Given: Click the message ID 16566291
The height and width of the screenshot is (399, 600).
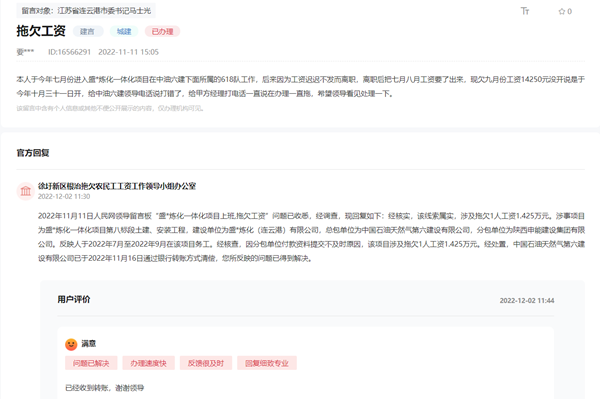Looking at the screenshot, I should [69, 52].
